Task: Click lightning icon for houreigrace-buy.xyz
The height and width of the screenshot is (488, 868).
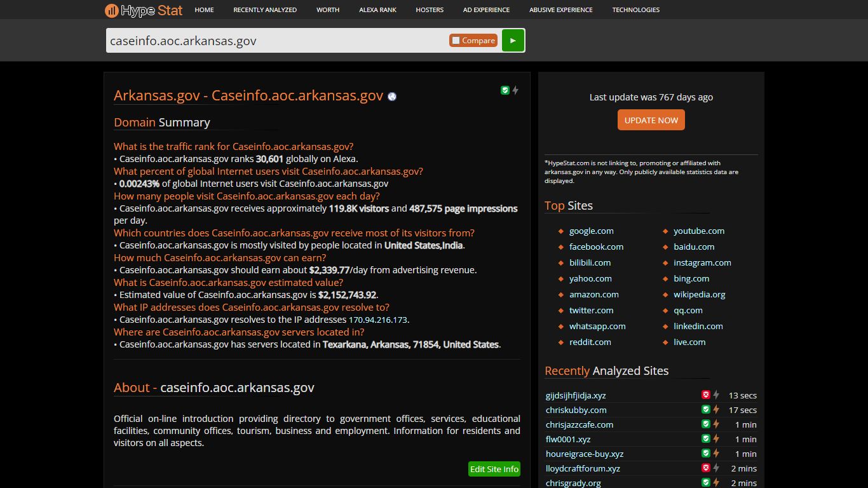Action: click(715, 453)
